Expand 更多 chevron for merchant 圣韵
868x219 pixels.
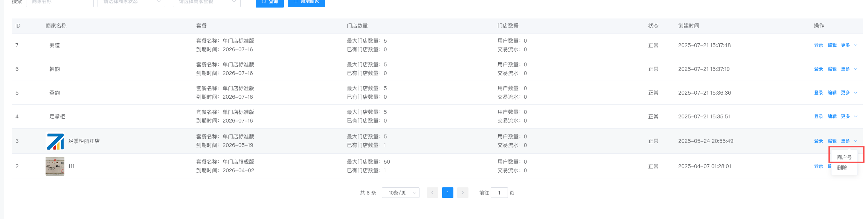[x=855, y=93]
